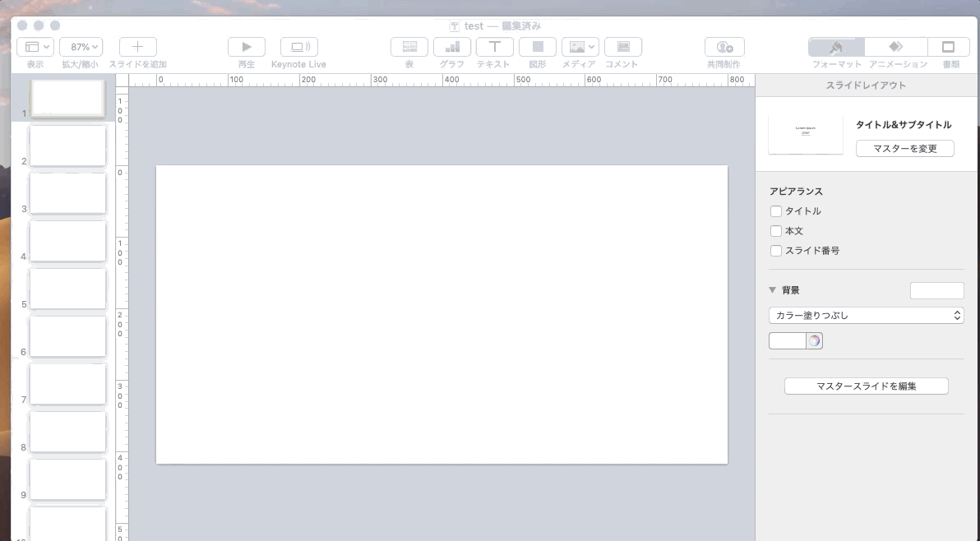This screenshot has width=980, height=541.
Task: Open the background color wheel picker
Action: click(814, 341)
